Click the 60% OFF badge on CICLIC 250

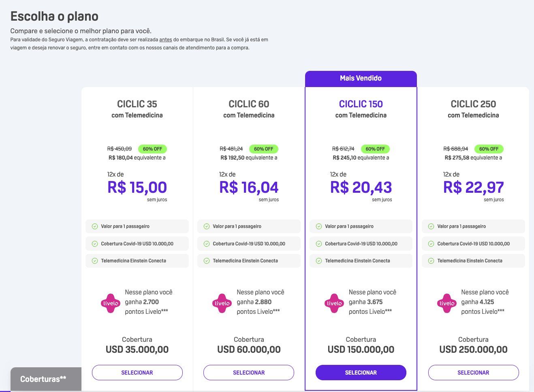click(x=489, y=149)
